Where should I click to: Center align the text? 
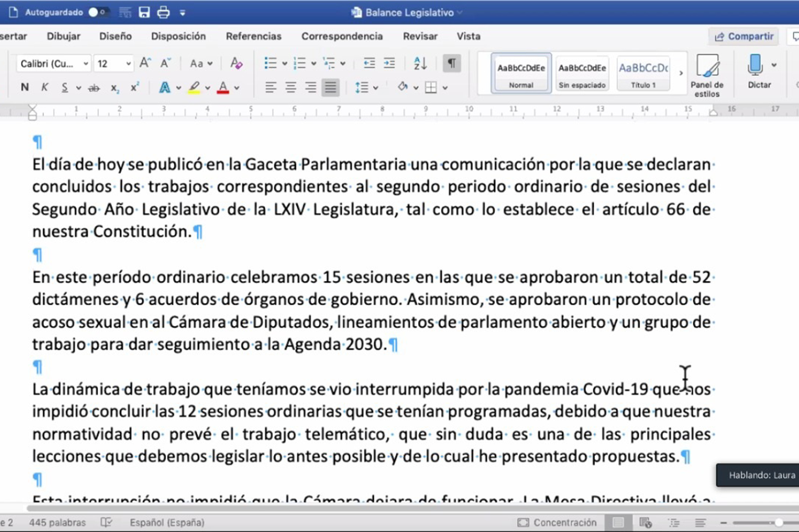coord(290,88)
